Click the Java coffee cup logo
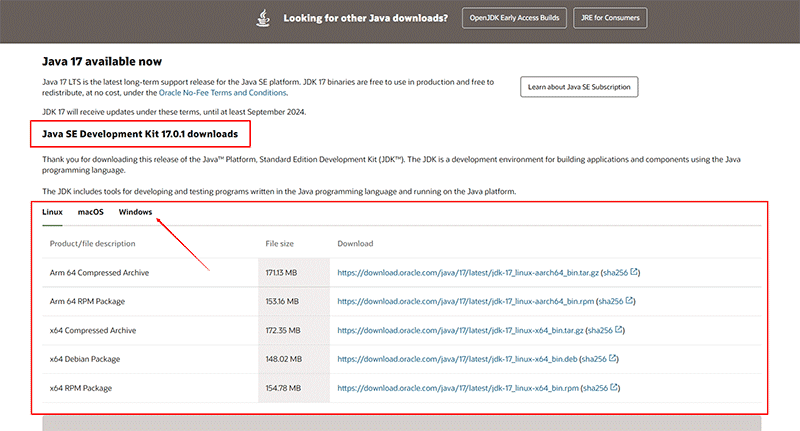The image size is (800, 431). 263,18
